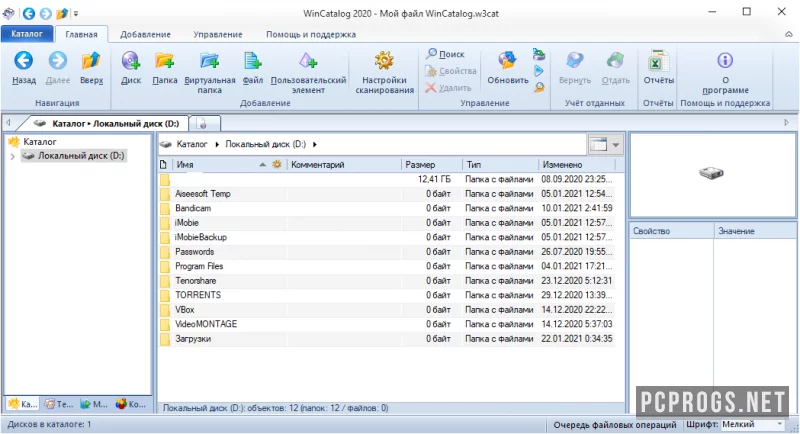800x434 pixels.
Task: Switch to the Главная ribbon tab
Action: [x=81, y=34]
